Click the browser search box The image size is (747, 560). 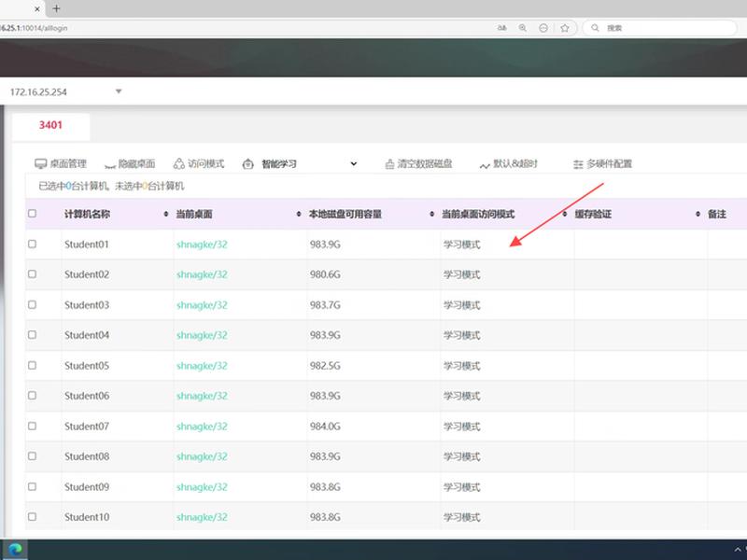click(660, 28)
